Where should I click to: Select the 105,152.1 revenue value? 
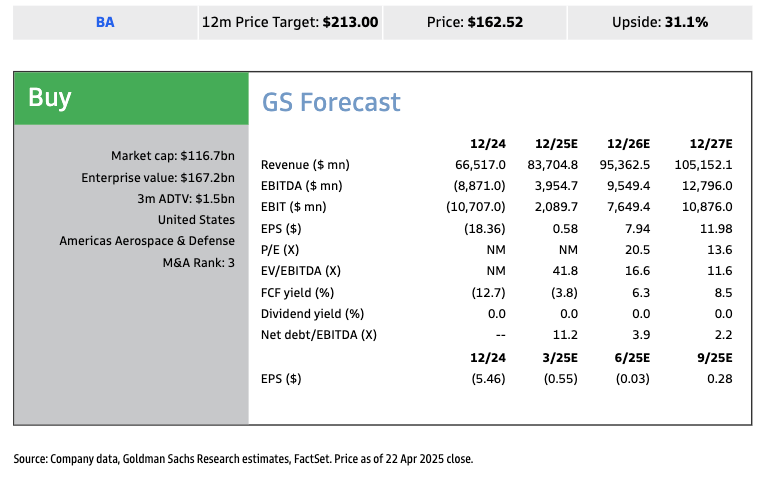tap(704, 164)
